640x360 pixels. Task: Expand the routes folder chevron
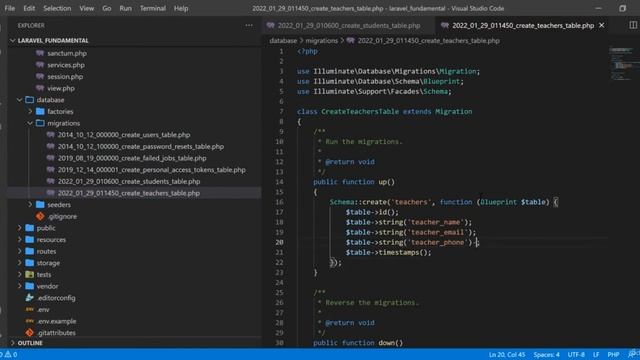point(19,251)
